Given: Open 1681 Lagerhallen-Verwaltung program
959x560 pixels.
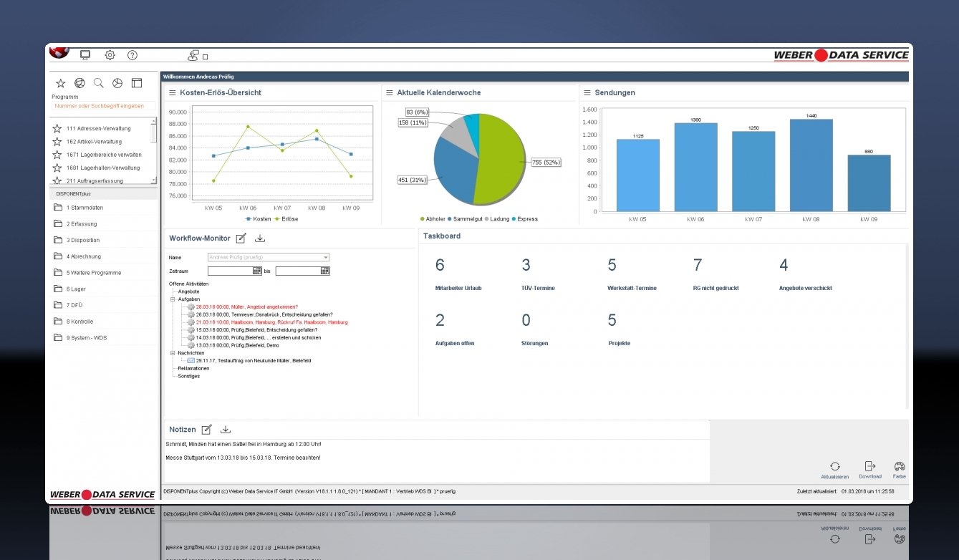Looking at the screenshot, I should (x=103, y=168).
